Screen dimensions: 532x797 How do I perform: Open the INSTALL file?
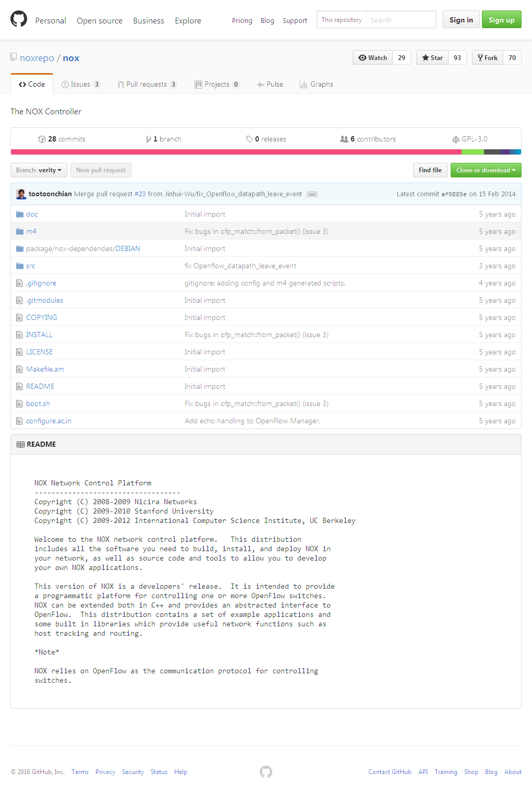click(x=40, y=335)
